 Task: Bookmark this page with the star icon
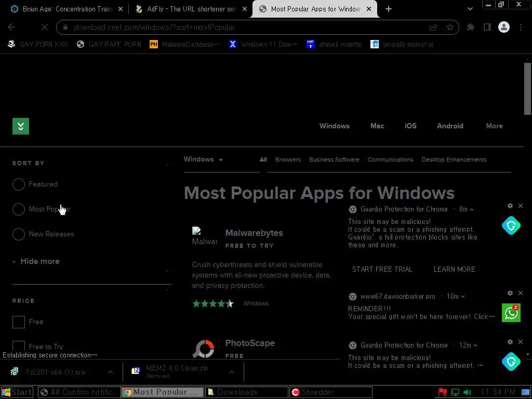pos(450,27)
